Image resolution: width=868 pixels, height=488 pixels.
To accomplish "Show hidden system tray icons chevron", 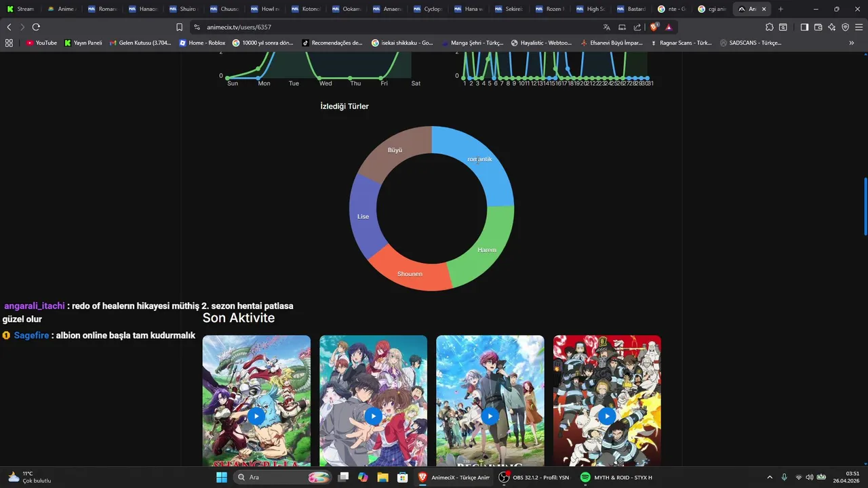I will [x=769, y=477].
